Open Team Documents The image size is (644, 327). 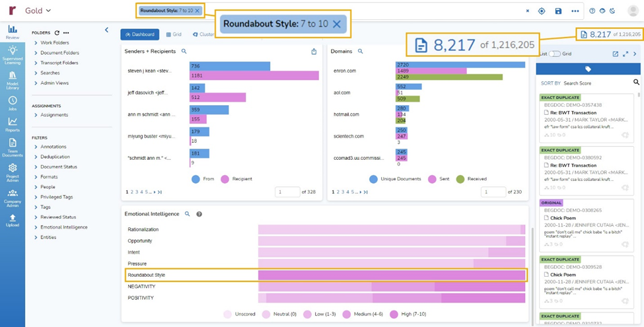pyautogui.click(x=13, y=147)
